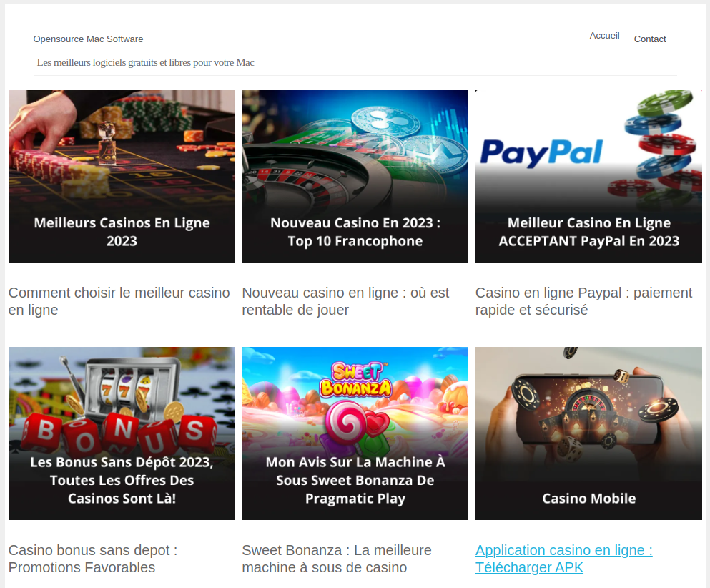Screen dimensions: 710x588
Task: Open the Accueil menu item
Action: (x=604, y=36)
